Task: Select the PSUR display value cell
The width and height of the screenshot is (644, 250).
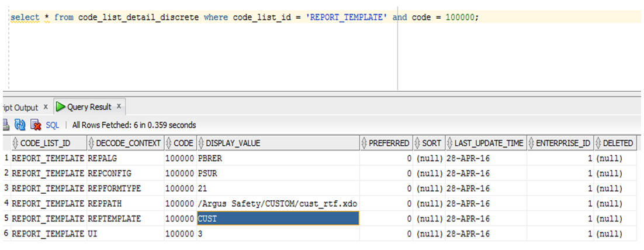Action: coord(278,173)
